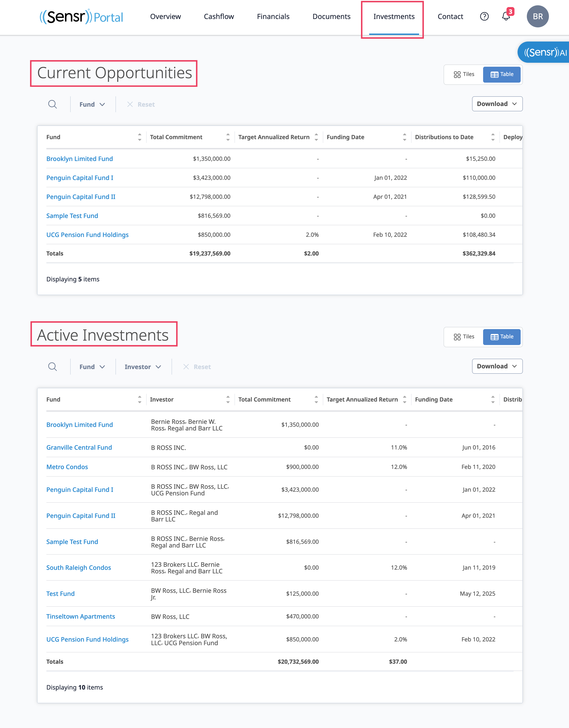The width and height of the screenshot is (569, 728).
Task: Open the BR user avatar menu
Action: coord(537,16)
